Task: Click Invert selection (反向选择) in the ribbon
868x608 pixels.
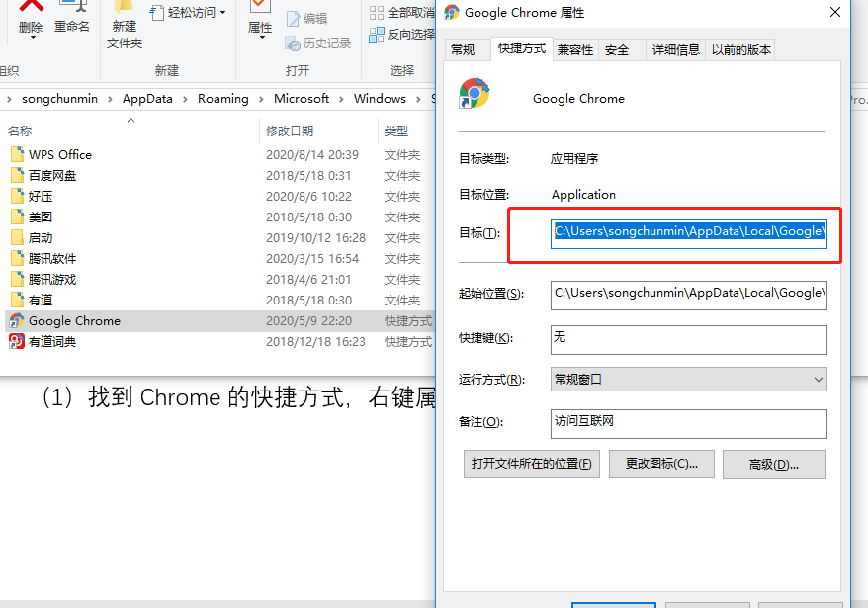Action: click(402, 35)
